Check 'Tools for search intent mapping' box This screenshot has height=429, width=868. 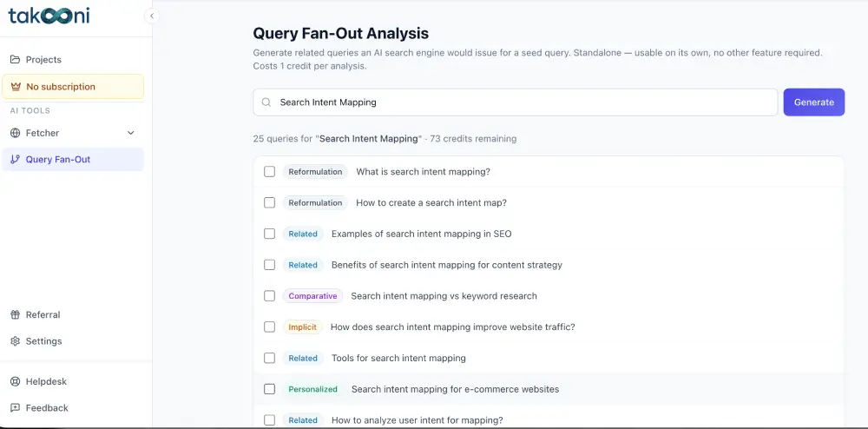270,358
